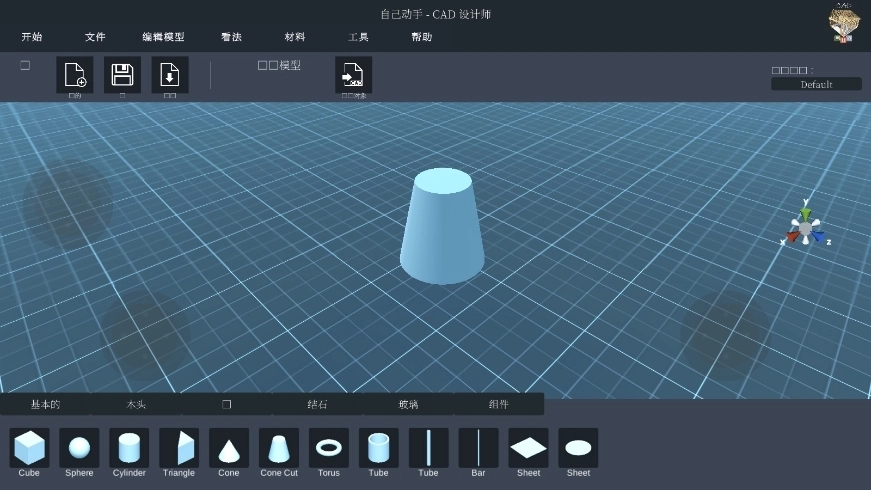Insert a Torus shape
The height and width of the screenshot is (490, 871).
click(329, 448)
